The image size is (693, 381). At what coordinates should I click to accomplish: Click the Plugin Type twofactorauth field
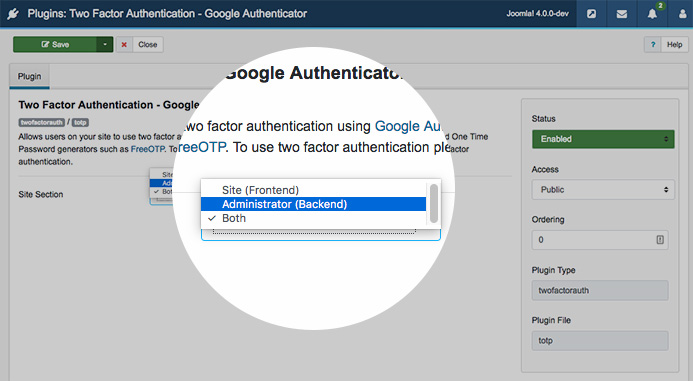click(x=600, y=290)
